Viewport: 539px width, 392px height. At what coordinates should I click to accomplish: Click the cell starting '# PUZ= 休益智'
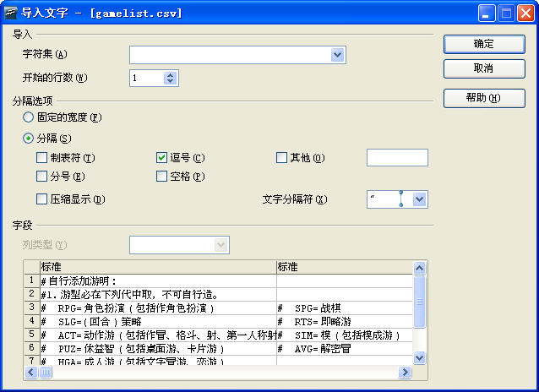pyautogui.click(x=159, y=349)
